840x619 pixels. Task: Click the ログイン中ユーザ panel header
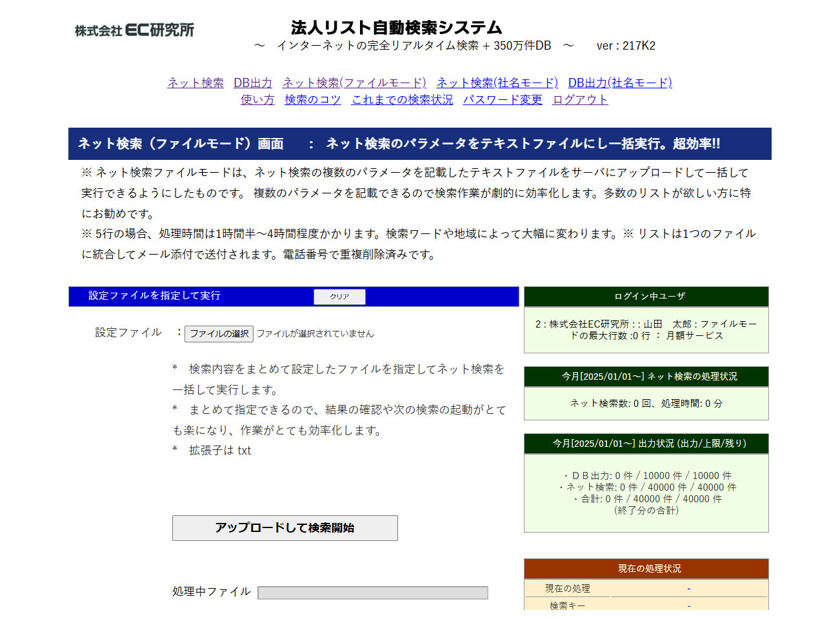(x=646, y=297)
